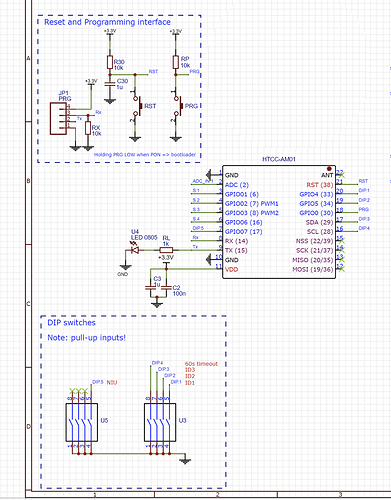Select capacitor C30 1u
The image size is (391, 500).
110,84
